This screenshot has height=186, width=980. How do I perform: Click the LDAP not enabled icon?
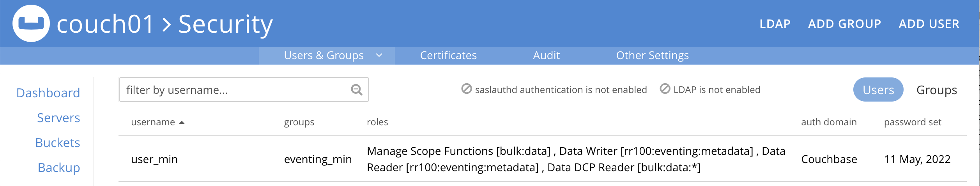(x=665, y=89)
